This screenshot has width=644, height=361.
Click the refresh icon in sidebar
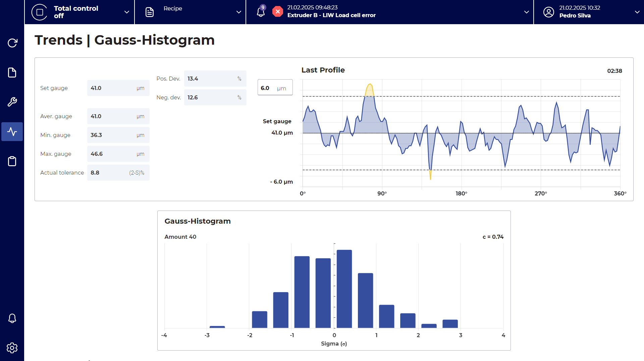pyautogui.click(x=12, y=43)
